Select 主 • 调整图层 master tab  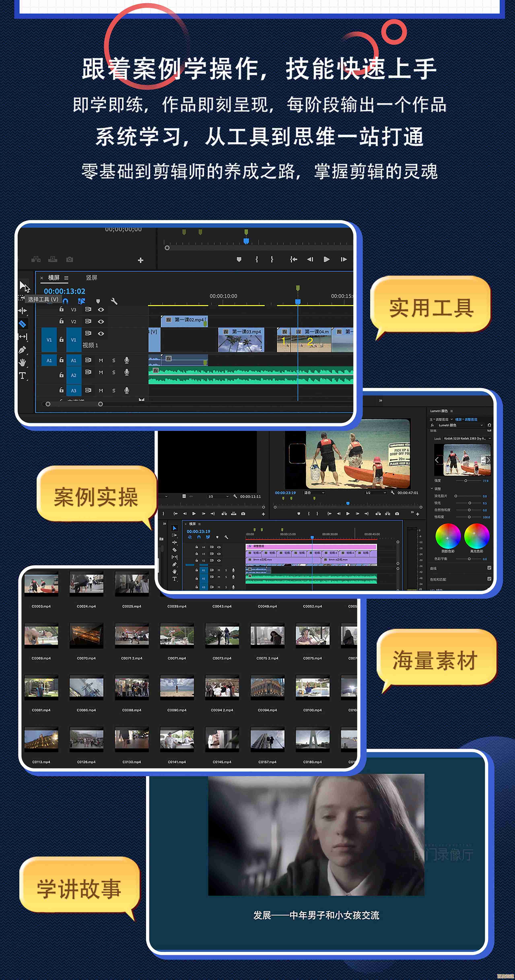tap(439, 419)
